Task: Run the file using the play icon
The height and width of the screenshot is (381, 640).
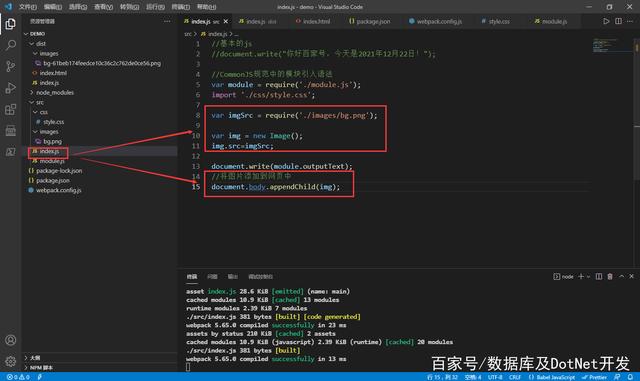Action: click(606, 21)
